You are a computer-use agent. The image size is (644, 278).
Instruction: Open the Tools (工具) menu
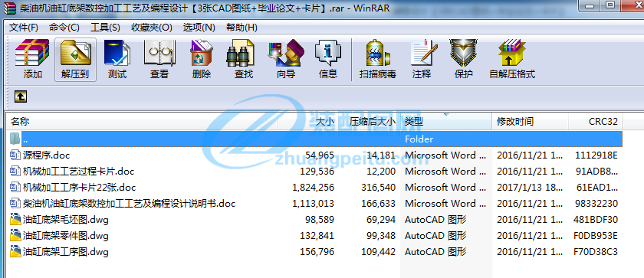pyautogui.click(x=105, y=28)
